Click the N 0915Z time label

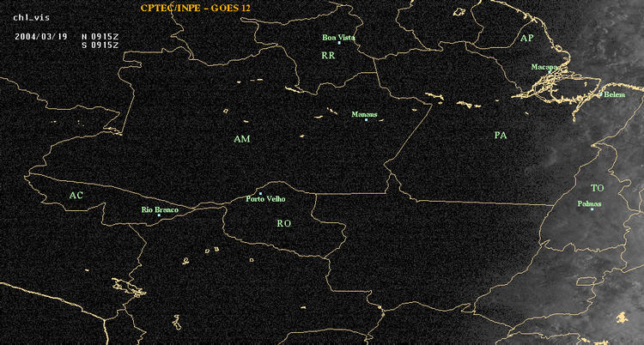[x=100, y=36]
